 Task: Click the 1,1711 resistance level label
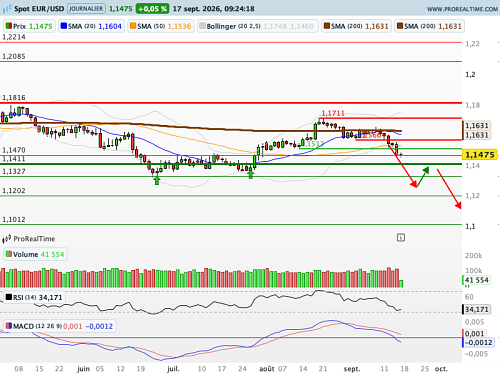pyautogui.click(x=333, y=113)
